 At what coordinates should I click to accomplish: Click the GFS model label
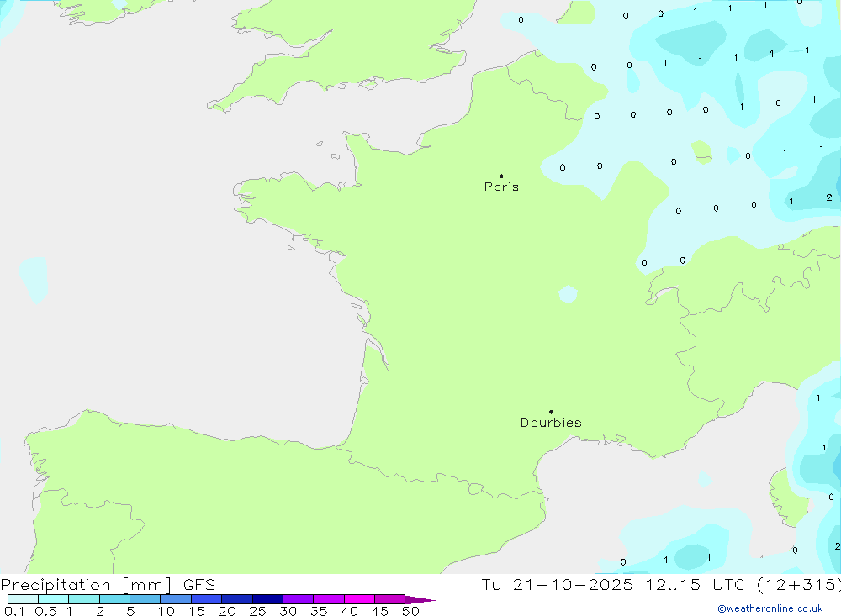[x=199, y=584]
